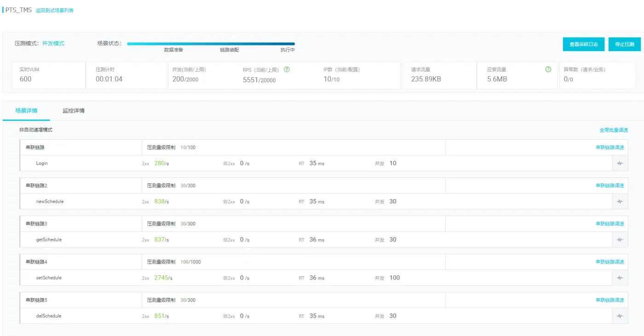Screen dimensions: 644x336
Task: Click 串联链路调速 for 串联链路4
Action: tap(609, 262)
